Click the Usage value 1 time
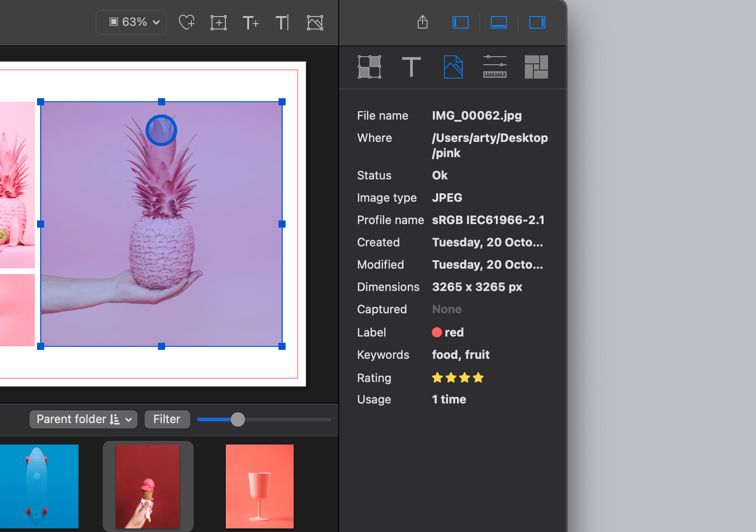756x532 pixels. [x=449, y=399]
